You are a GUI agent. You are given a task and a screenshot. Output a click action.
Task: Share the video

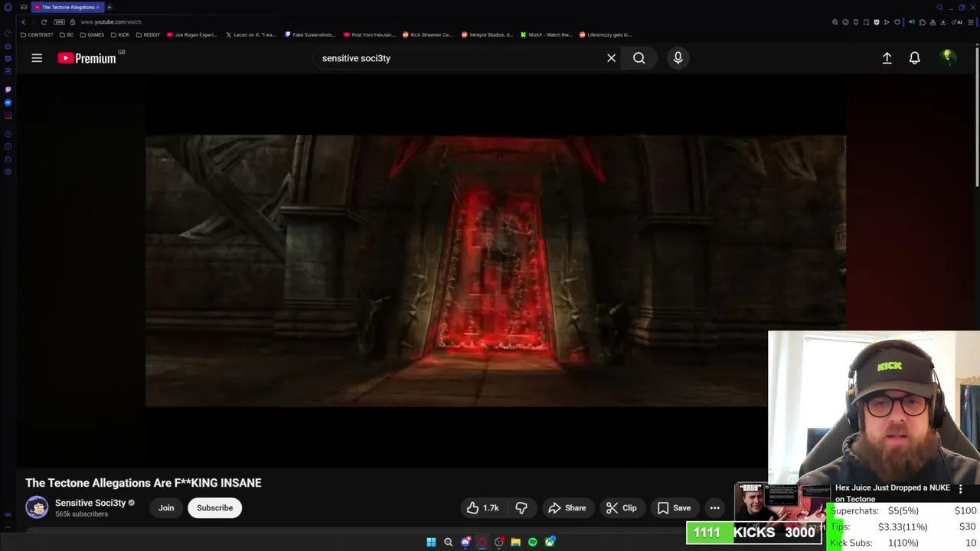[567, 508]
